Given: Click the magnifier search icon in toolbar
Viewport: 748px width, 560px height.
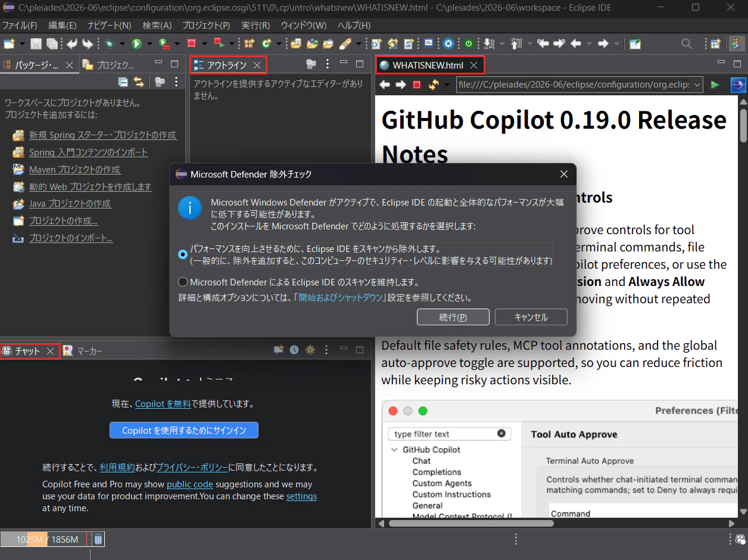Looking at the screenshot, I should [687, 43].
